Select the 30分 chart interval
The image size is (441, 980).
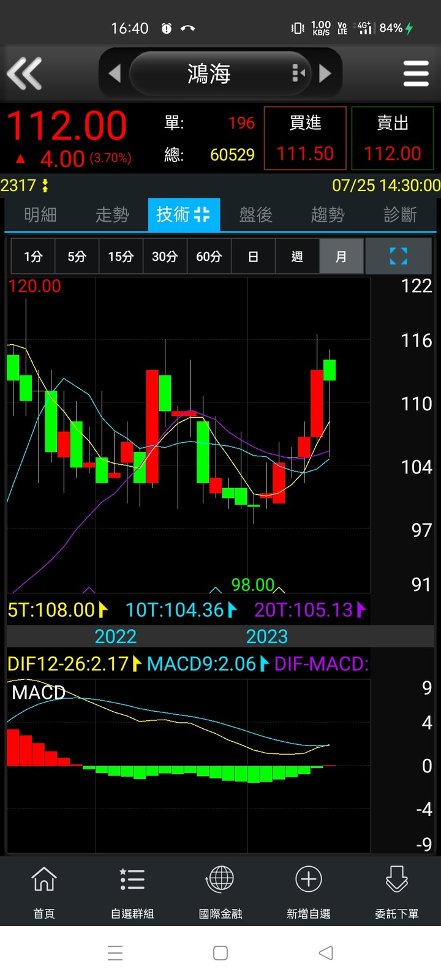(x=165, y=256)
